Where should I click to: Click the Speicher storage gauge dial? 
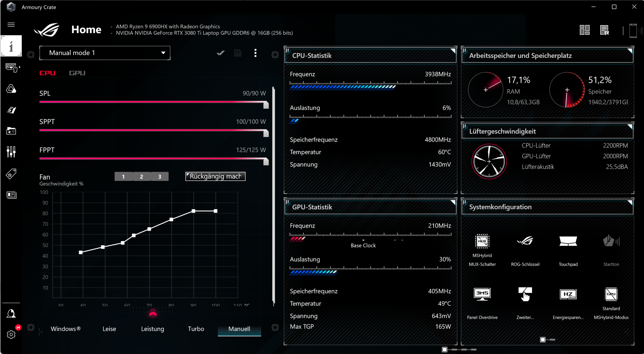pyautogui.click(x=567, y=90)
